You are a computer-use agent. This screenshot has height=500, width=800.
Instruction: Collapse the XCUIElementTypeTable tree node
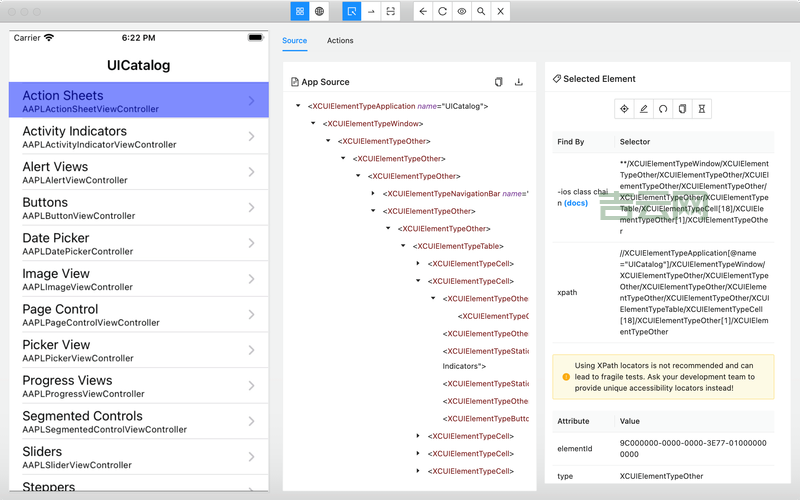click(403, 246)
